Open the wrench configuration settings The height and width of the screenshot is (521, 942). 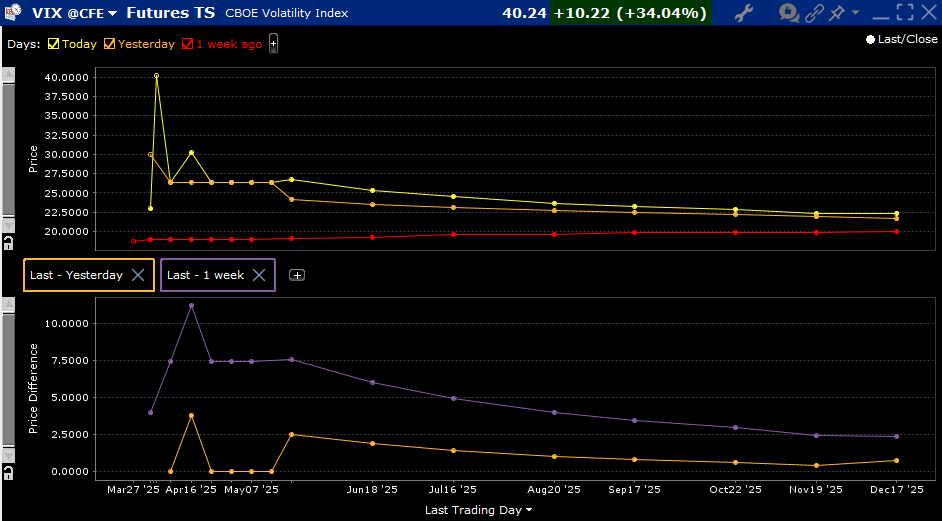pos(744,13)
